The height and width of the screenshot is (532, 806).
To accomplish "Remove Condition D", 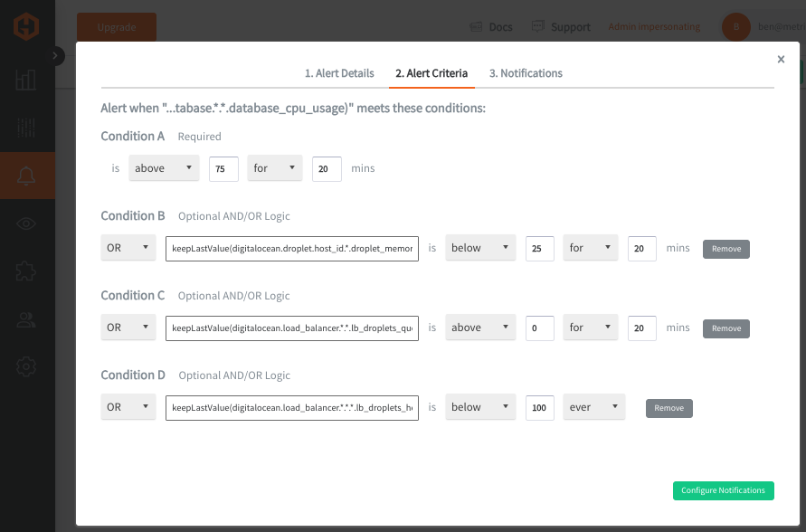I will coord(669,408).
